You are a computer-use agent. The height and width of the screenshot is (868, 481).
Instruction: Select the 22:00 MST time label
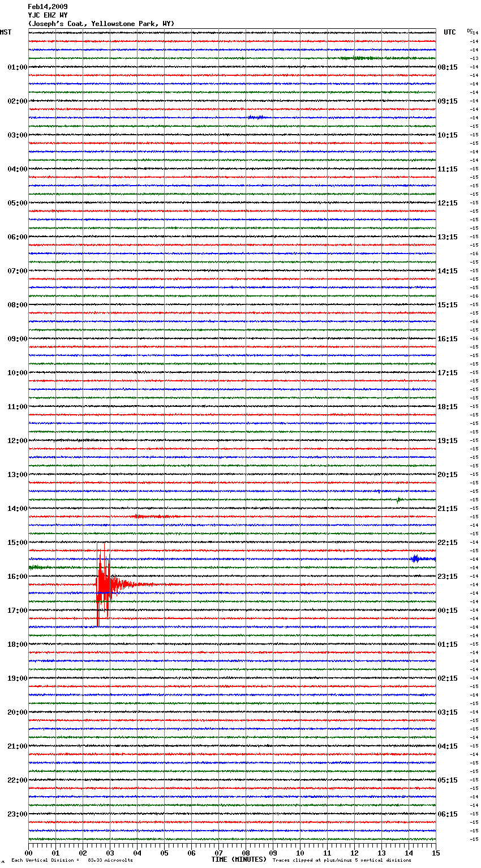pos(17,780)
